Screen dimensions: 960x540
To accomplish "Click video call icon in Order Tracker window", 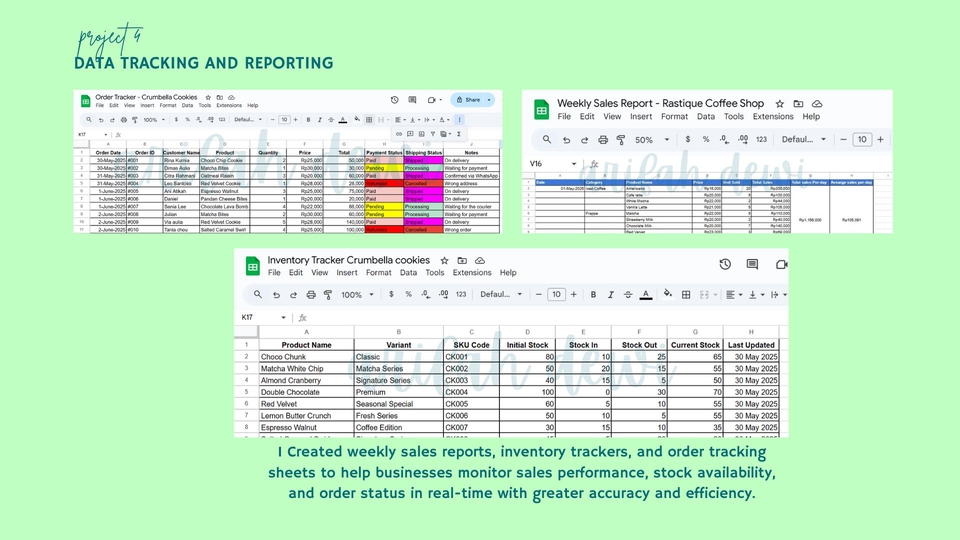I will [432, 100].
